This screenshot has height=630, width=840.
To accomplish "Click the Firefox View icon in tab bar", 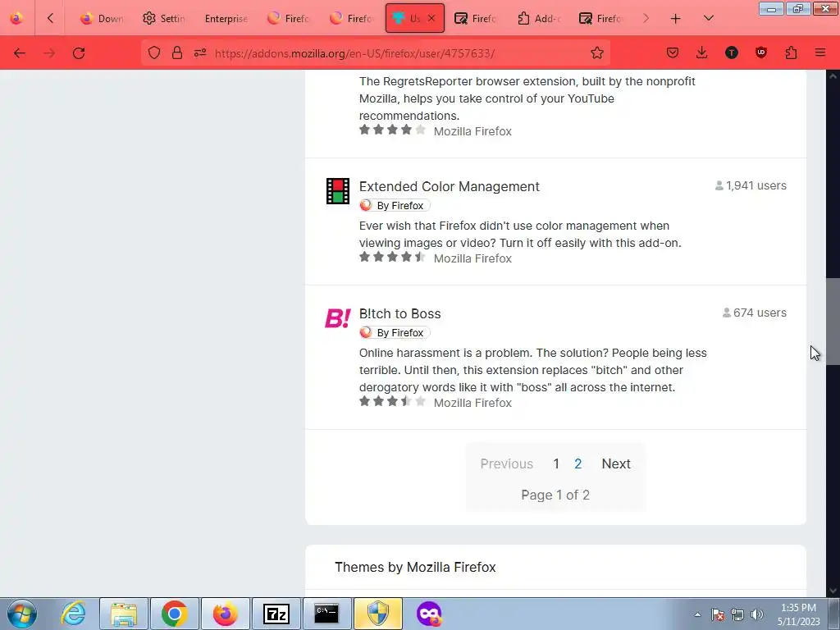I will [x=16, y=18].
